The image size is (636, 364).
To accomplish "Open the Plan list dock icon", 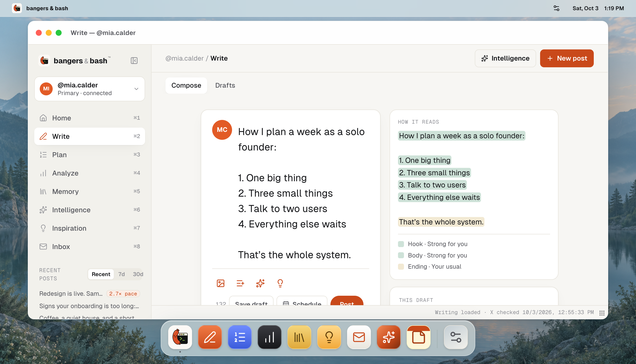I will point(239,337).
